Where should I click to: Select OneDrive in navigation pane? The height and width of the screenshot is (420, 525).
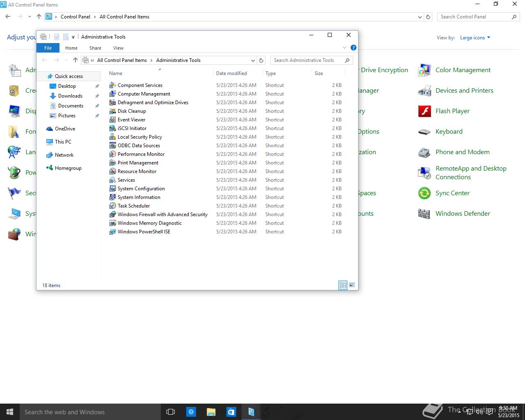click(x=65, y=129)
